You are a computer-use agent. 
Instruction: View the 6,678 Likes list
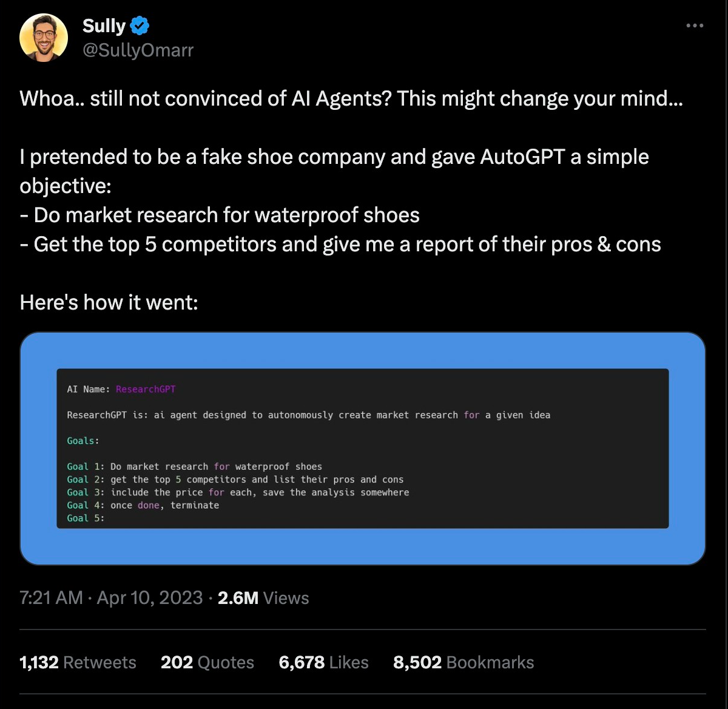tap(323, 662)
